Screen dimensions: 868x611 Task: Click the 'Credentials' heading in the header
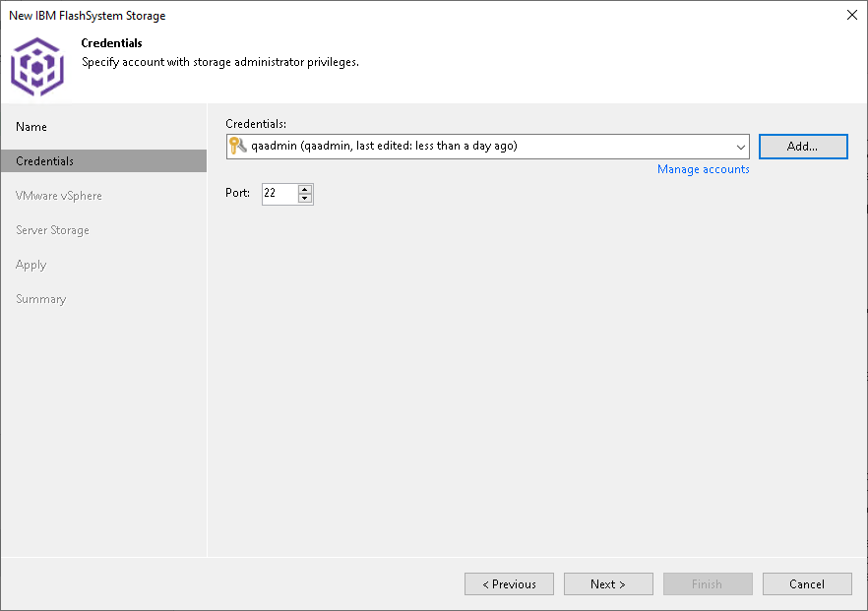tap(111, 43)
